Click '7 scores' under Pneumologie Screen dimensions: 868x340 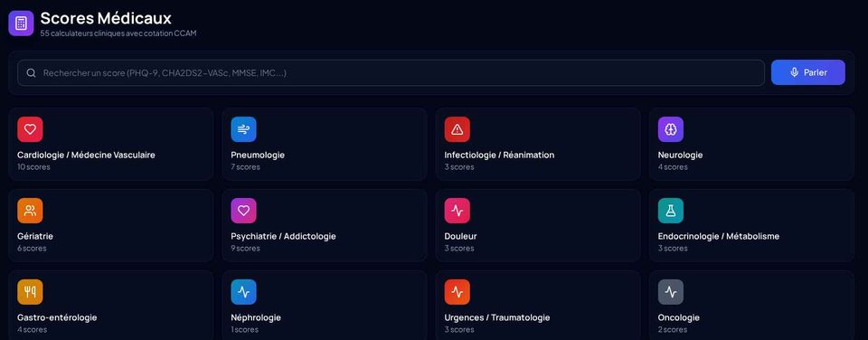245,166
